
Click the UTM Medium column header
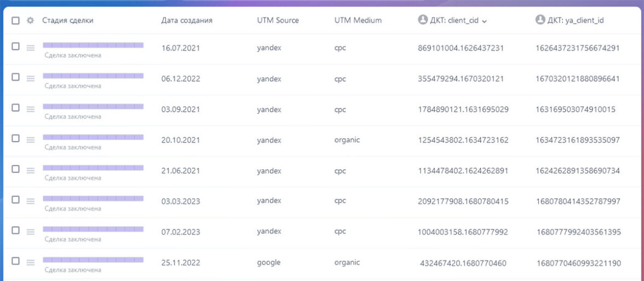click(358, 20)
